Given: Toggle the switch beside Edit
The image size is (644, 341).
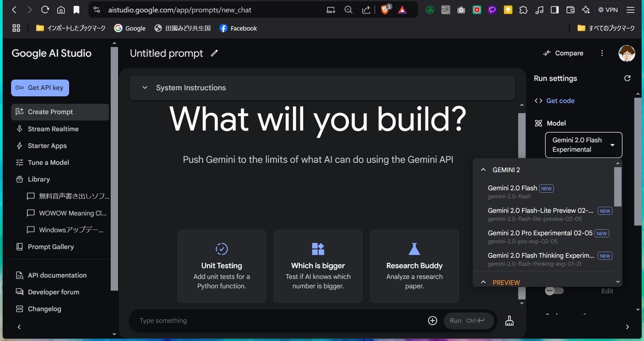Looking at the screenshot, I should pos(554,291).
